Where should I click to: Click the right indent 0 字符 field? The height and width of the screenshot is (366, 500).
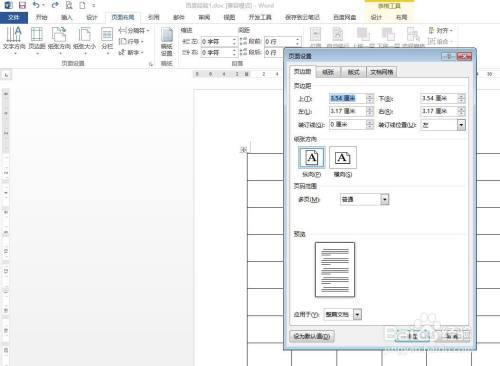coord(216,53)
